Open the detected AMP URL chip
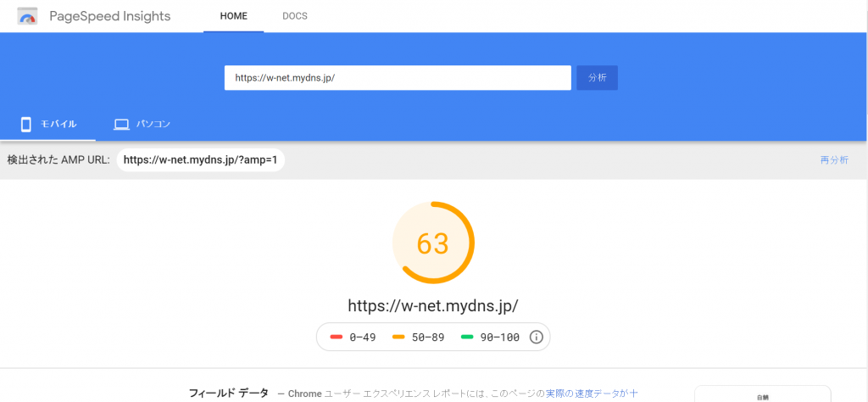This screenshot has height=402, width=868. click(x=200, y=160)
